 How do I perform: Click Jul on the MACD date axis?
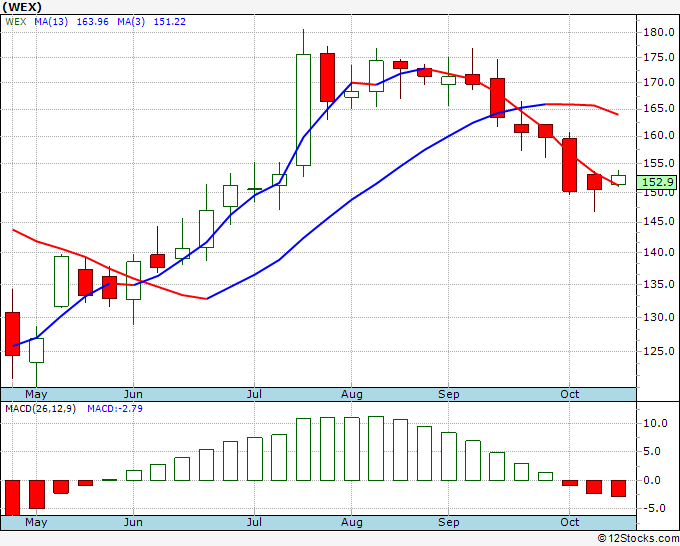(x=254, y=522)
